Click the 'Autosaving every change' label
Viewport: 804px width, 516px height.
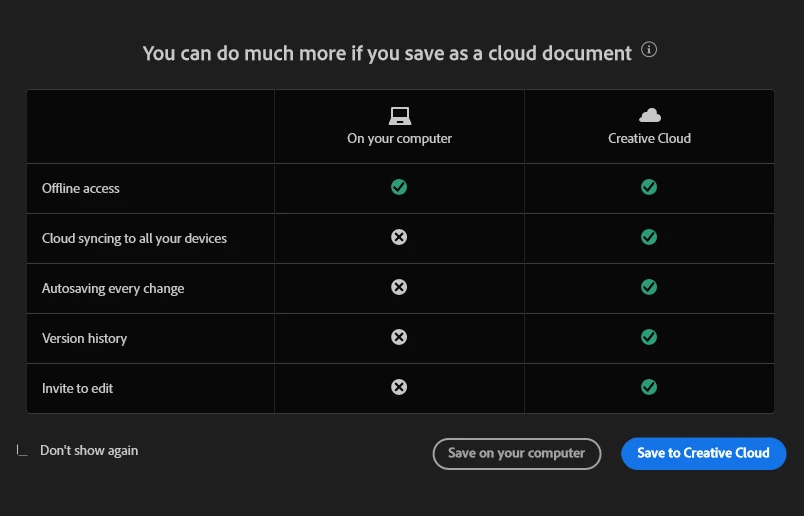coord(113,288)
